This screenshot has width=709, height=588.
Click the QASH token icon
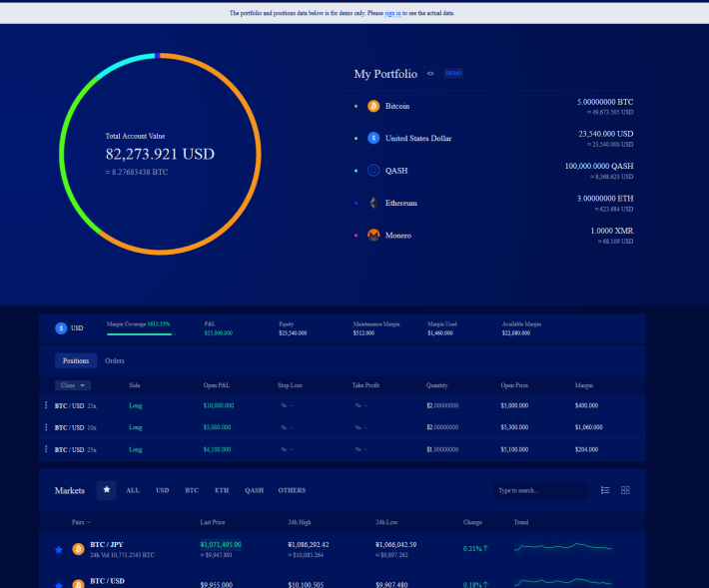point(373,171)
